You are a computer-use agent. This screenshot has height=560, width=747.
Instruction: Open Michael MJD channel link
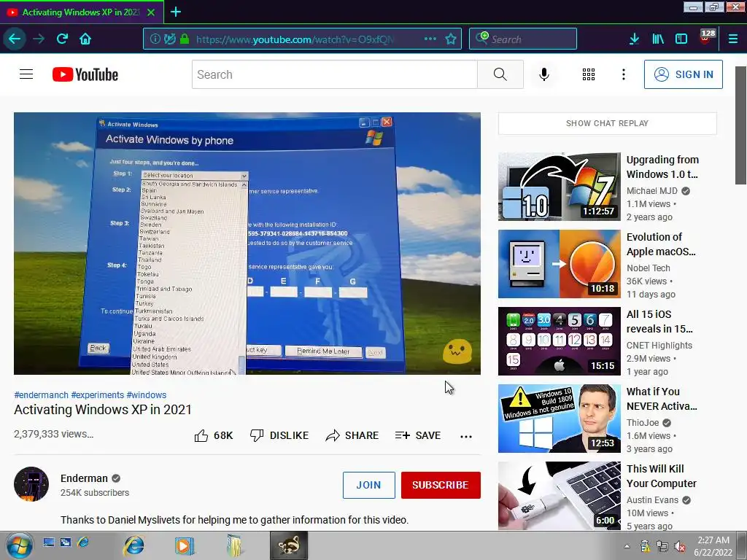651,190
